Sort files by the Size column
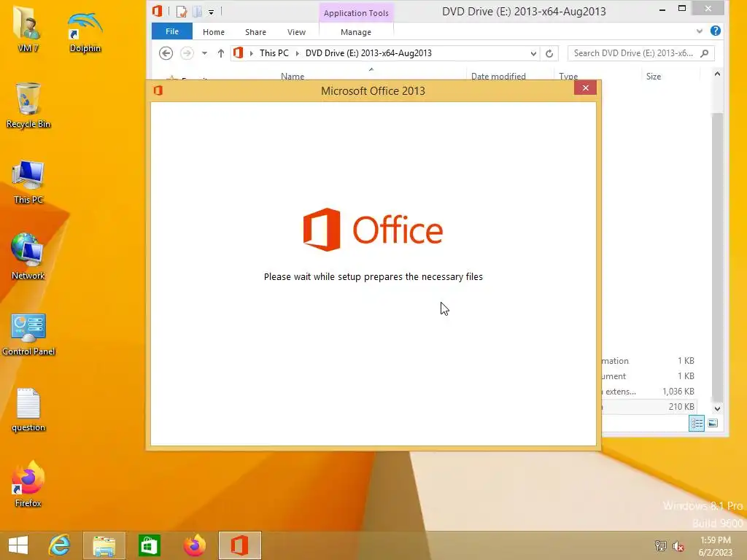The width and height of the screenshot is (747, 560). pos(653,76)
